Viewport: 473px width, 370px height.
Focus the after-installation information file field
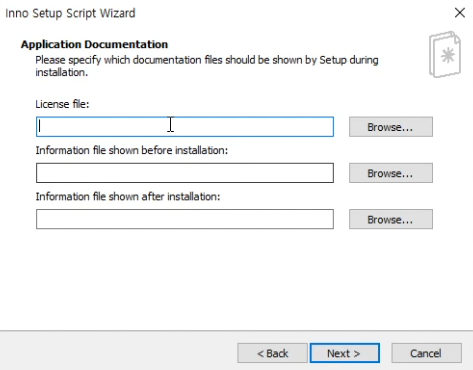click(x=185, y=219)
